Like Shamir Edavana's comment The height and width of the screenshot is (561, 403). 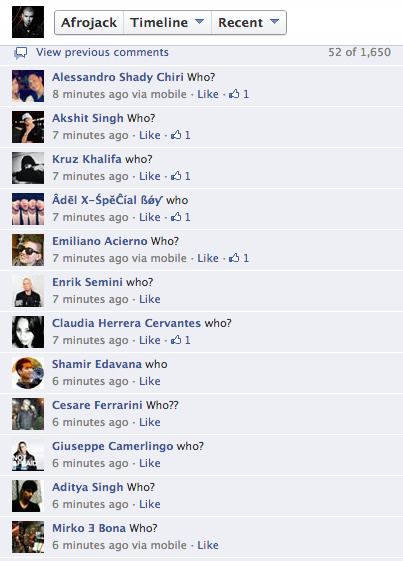pyautogui.click(x=150, y=381)
